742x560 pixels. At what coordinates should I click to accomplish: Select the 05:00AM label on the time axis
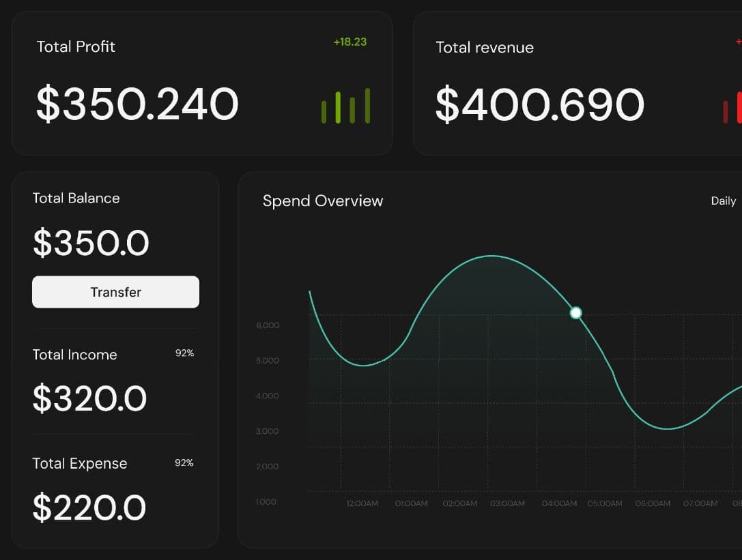pyautogui.click(x=605, y=504)
